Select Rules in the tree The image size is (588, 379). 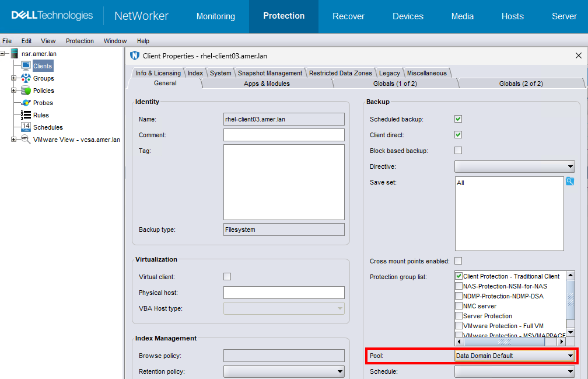(41, 115)
